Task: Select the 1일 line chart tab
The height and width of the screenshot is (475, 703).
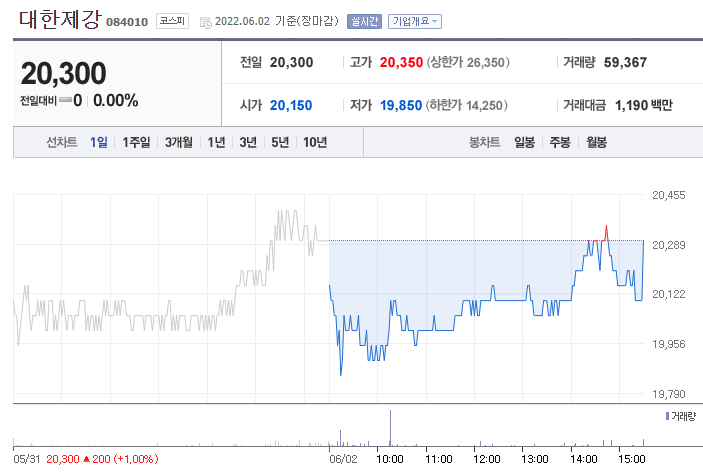Action: click(99, 142)
